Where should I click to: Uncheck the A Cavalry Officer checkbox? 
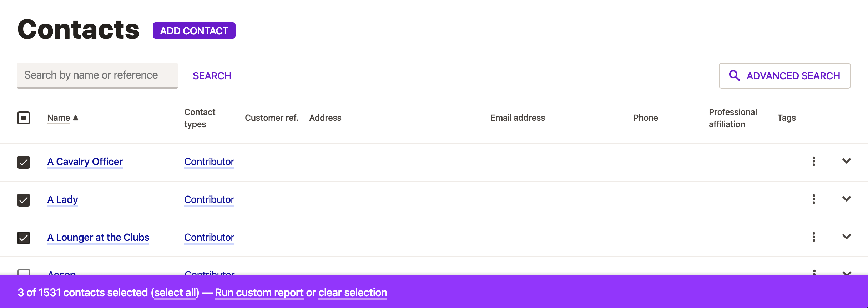(x=24, y=162)
